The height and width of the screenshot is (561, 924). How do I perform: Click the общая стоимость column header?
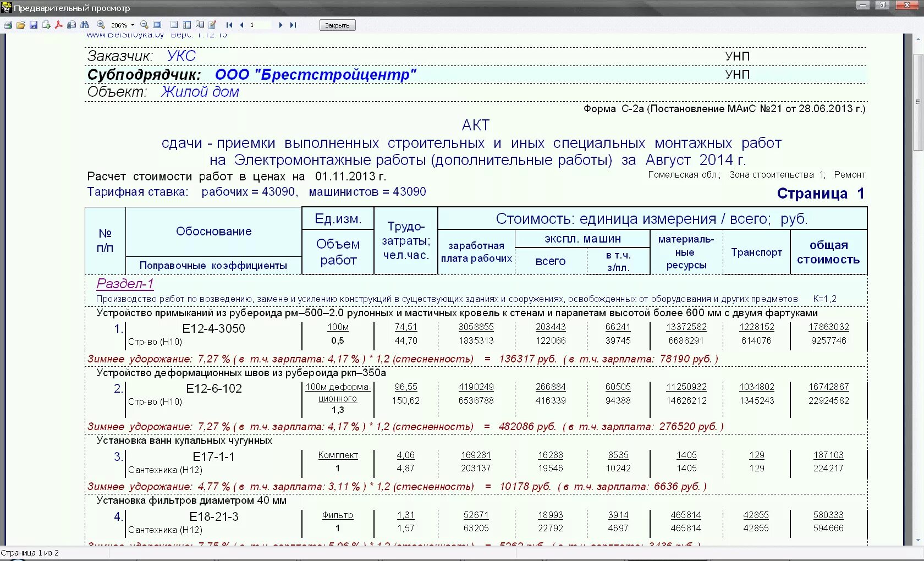pos(828,252)
